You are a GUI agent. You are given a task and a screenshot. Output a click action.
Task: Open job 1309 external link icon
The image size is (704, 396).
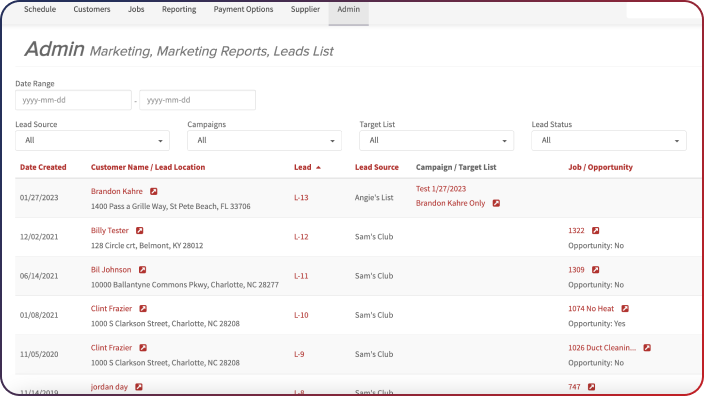[x=595, y=269]
